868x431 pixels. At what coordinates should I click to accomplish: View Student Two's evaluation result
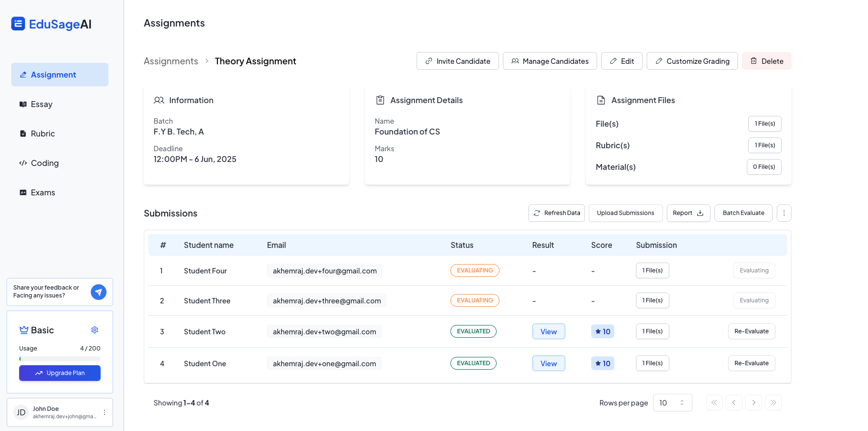coord(548,331)
